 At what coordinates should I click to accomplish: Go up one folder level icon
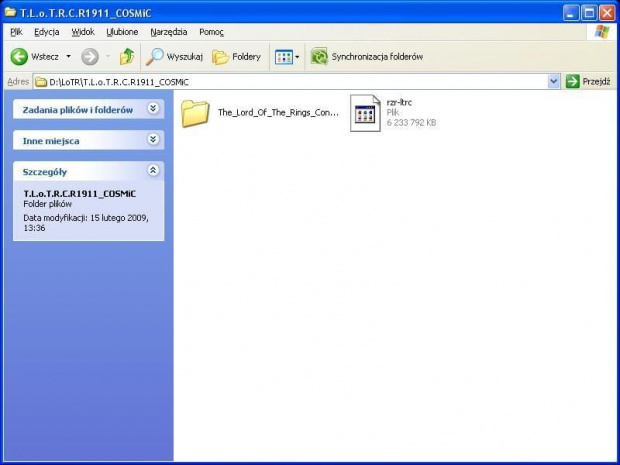pos(127,57)
